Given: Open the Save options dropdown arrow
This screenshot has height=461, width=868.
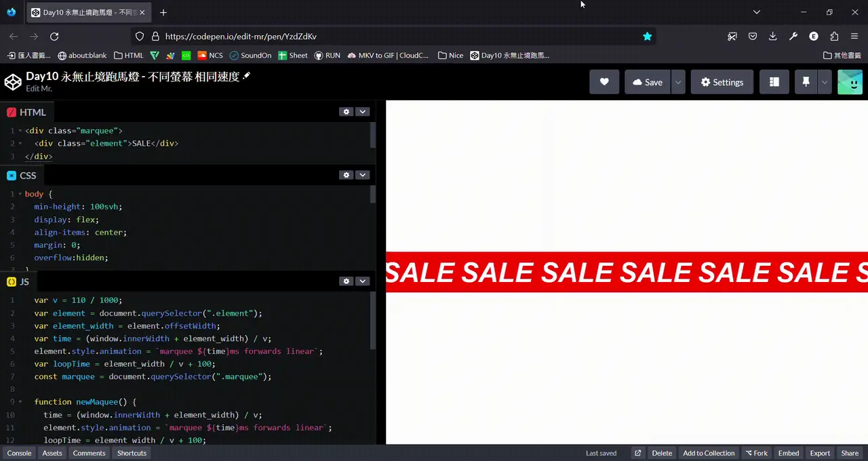Looking at the screenshot, I should point(678,82).
